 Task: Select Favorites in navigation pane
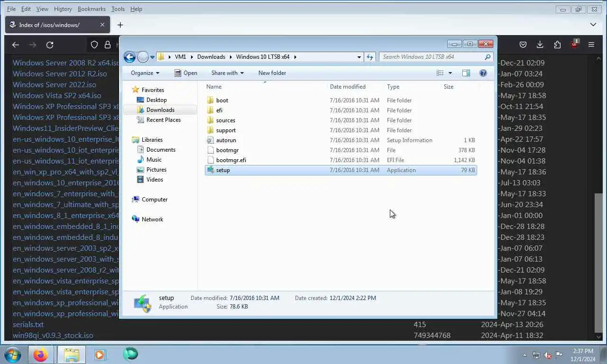[x=153, y=90]
